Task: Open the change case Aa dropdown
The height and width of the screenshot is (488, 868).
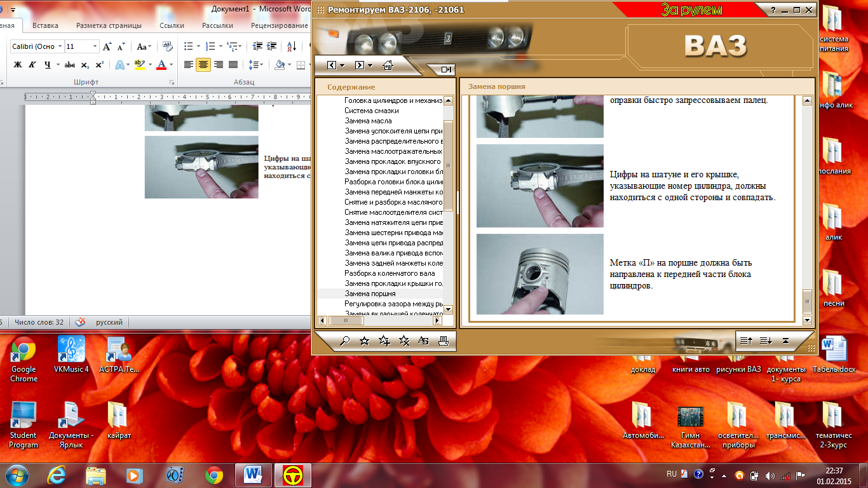Action: coord(144,46)
